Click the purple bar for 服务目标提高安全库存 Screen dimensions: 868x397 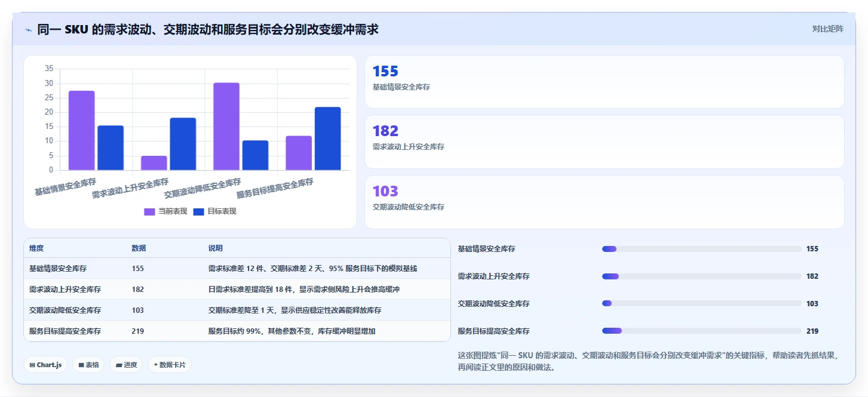[x=299, y=153]
